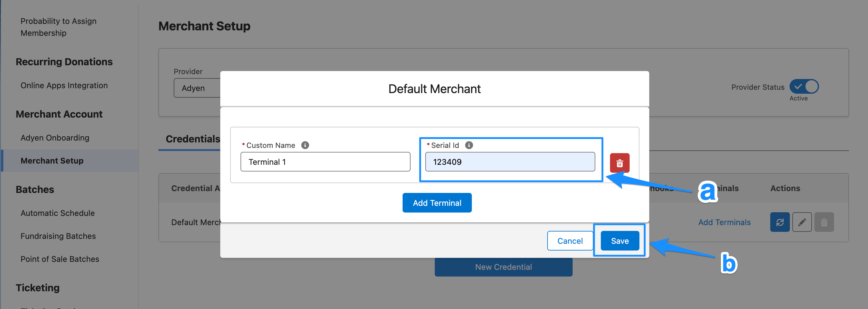
Task: Select the edit pencil icon under Actions
Action: coord(802,222)
